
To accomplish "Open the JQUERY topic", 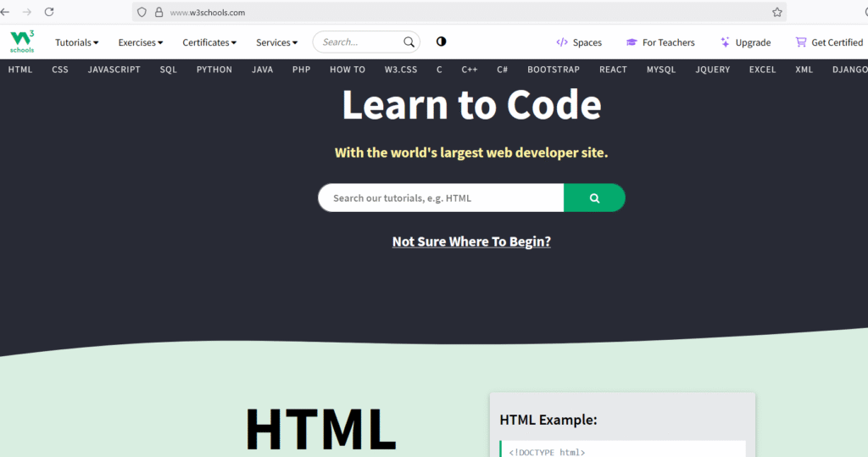I will pyautogui.click(x=712, y=70).
